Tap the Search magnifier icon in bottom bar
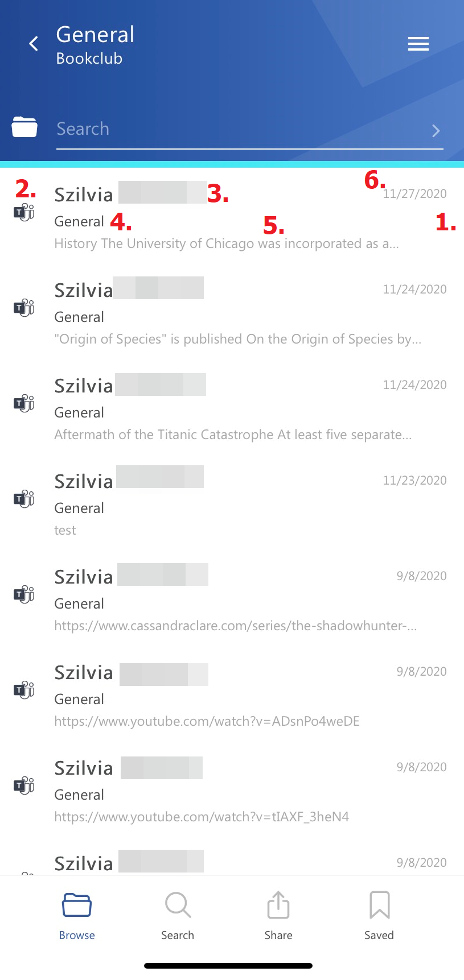This screenshot has height=980, width=464. point(178,905)
